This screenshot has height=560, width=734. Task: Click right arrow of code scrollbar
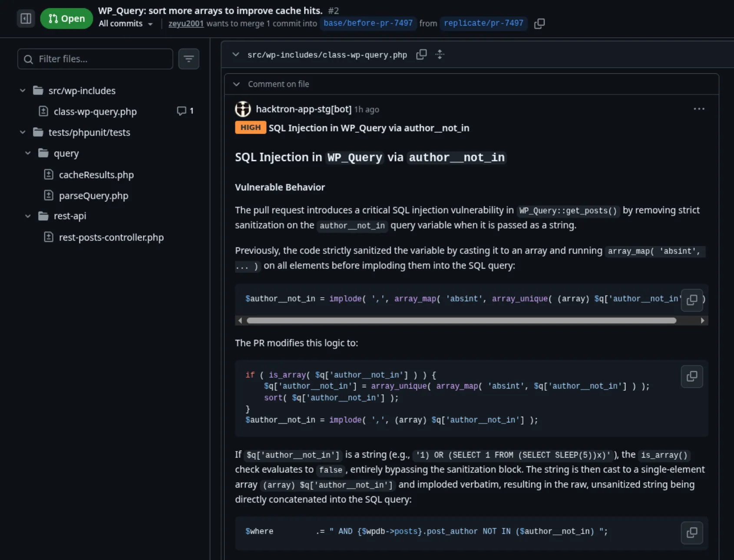tap(703, 320)
